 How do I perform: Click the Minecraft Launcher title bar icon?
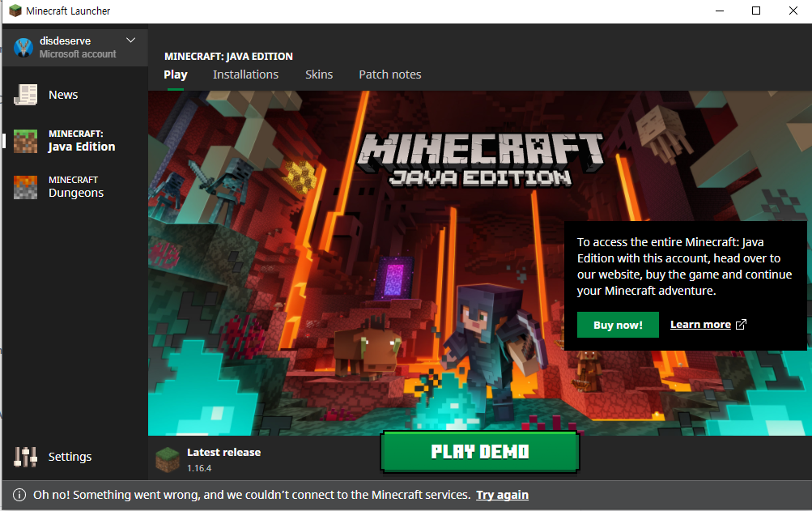[15, 11]
